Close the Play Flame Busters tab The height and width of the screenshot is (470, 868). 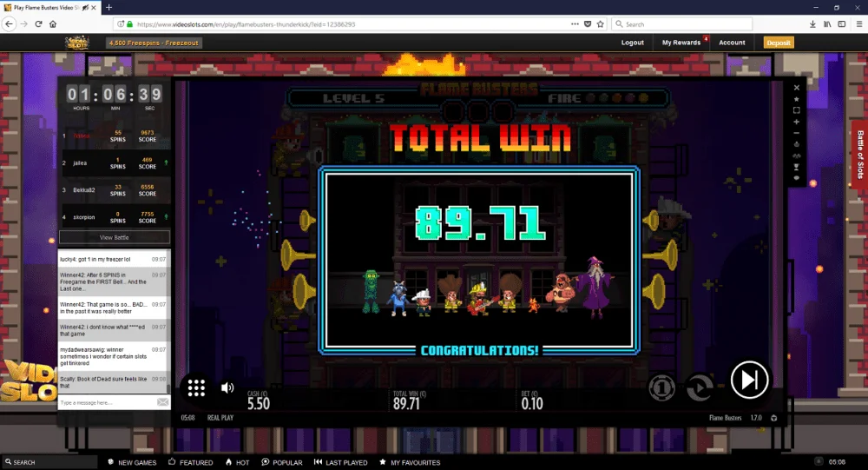[94, 8]
